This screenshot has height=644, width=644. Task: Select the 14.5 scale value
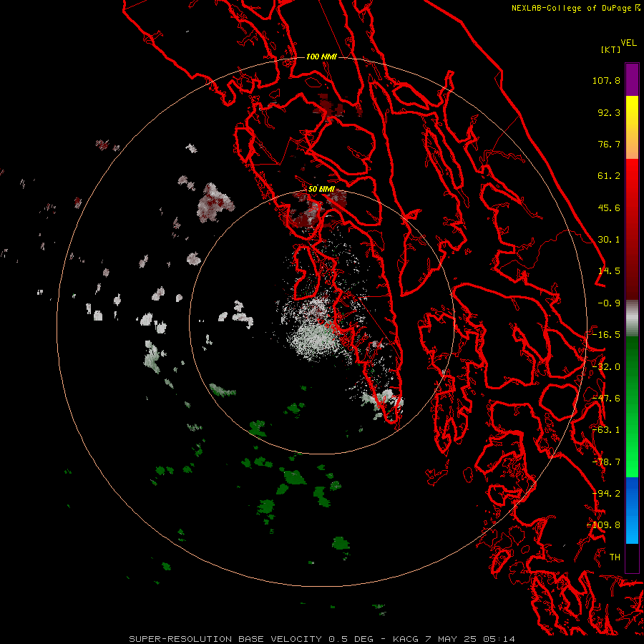[609, 271]
